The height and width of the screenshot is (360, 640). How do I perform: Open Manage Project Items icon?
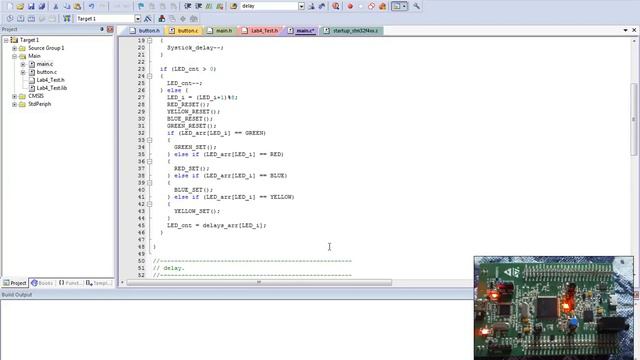162,18
